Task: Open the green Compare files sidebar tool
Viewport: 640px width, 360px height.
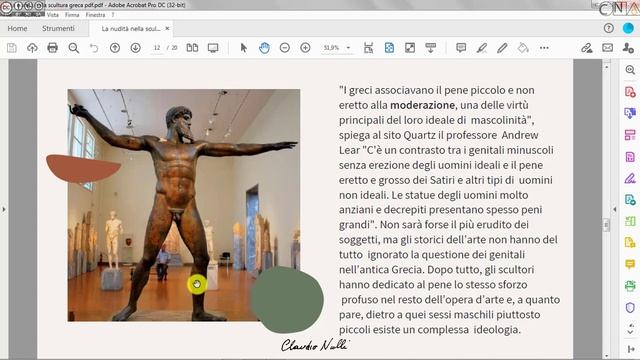Action: coord(630,221)
